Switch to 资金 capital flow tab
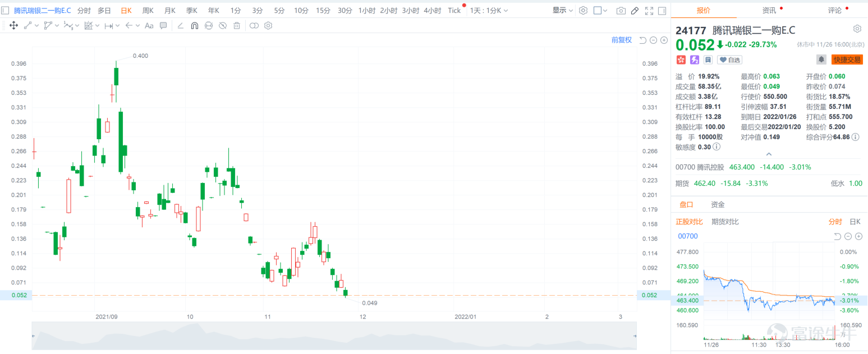The image size is (868, 354). click(x=717, y=205)
